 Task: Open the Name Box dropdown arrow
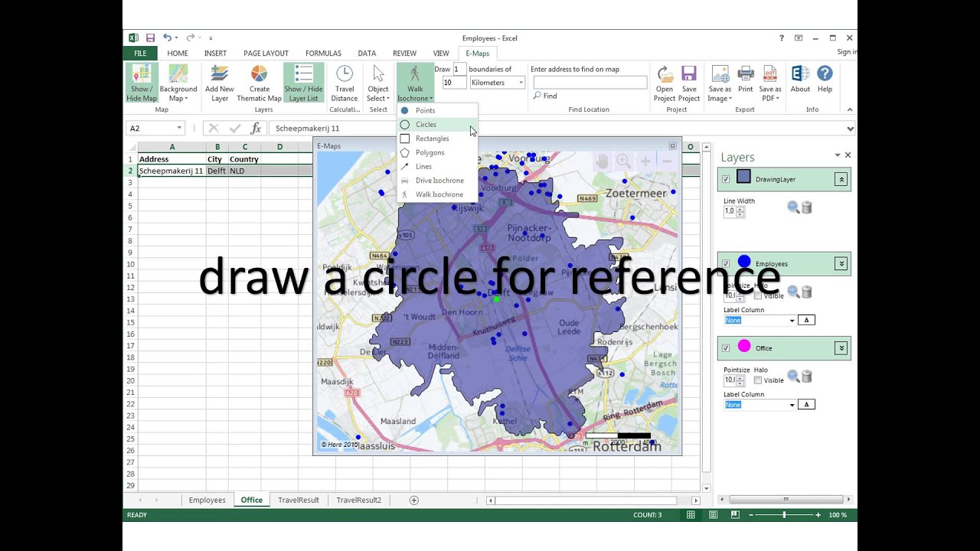(x=179, y=129)
